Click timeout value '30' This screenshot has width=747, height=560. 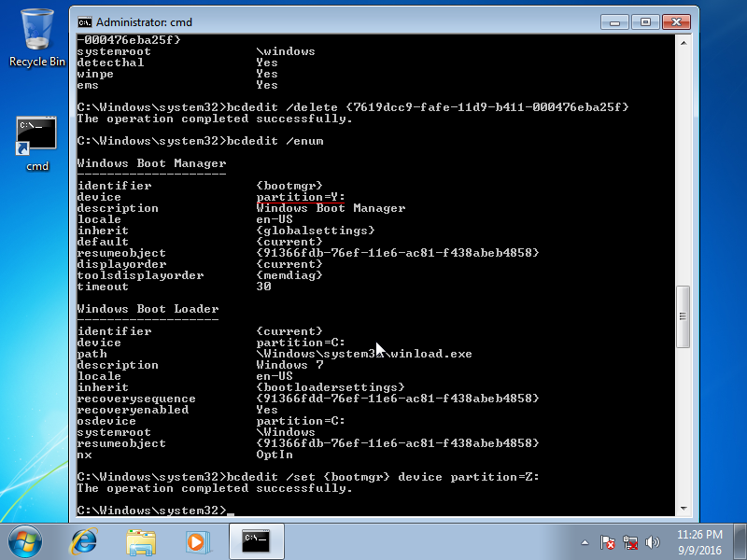pyautogui.click(x=263, y=287)
